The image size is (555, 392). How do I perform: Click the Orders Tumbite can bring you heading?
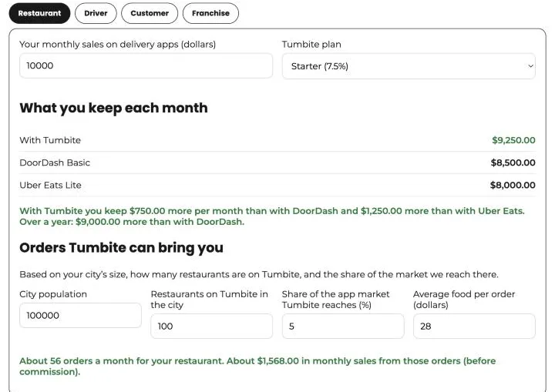point(122,248)
